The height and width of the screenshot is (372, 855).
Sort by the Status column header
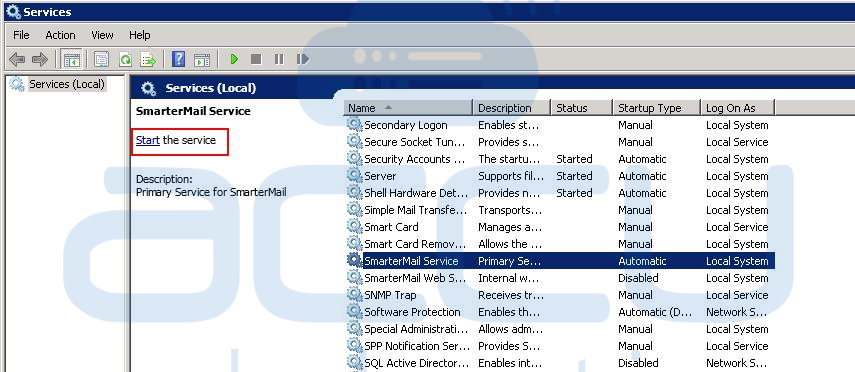(x=581, y=108)
